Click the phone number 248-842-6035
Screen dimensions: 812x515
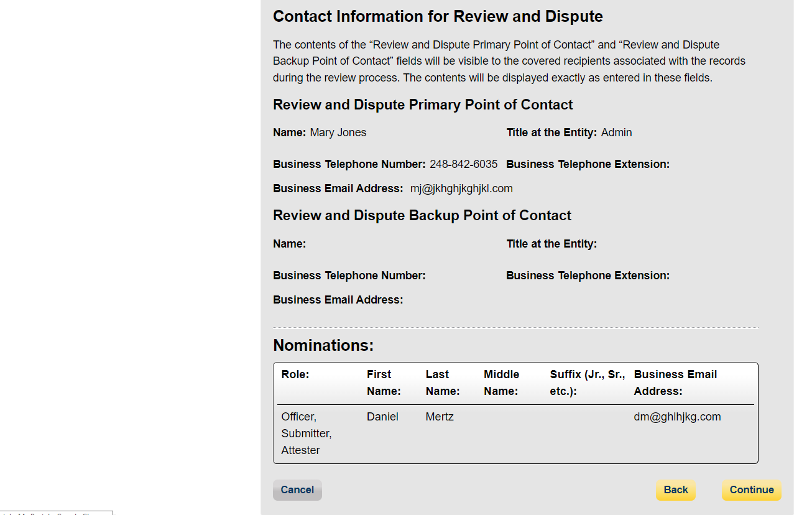click(463, 164)
